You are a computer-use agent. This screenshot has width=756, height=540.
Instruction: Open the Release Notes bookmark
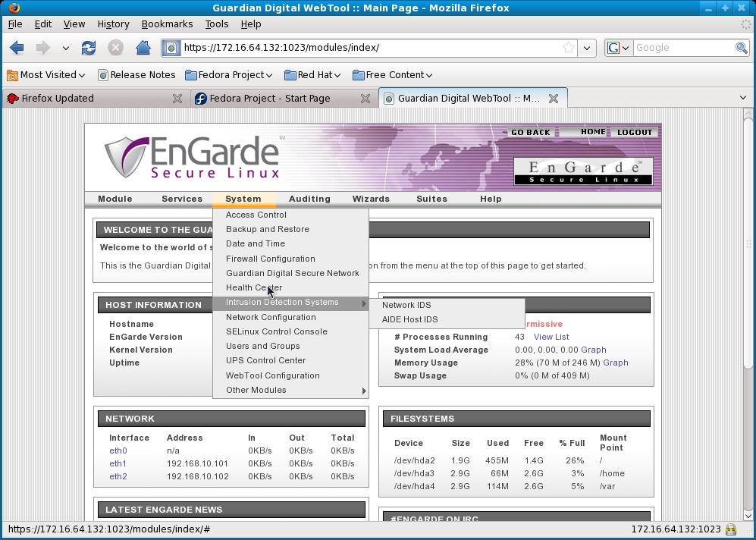tap(136, 75)
